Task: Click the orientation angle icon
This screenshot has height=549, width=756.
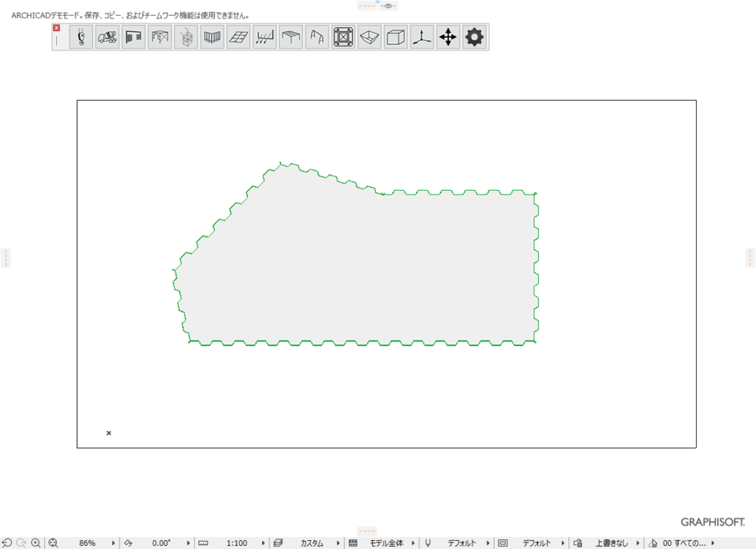Action: pyautogui.click(x=128, y=543)
